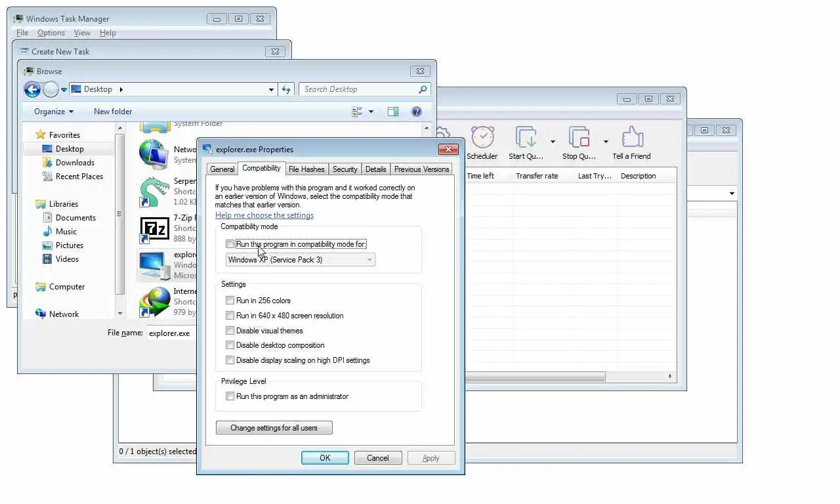
Task: Click the Stop Queue icon
Action: (x=579, y=138)
